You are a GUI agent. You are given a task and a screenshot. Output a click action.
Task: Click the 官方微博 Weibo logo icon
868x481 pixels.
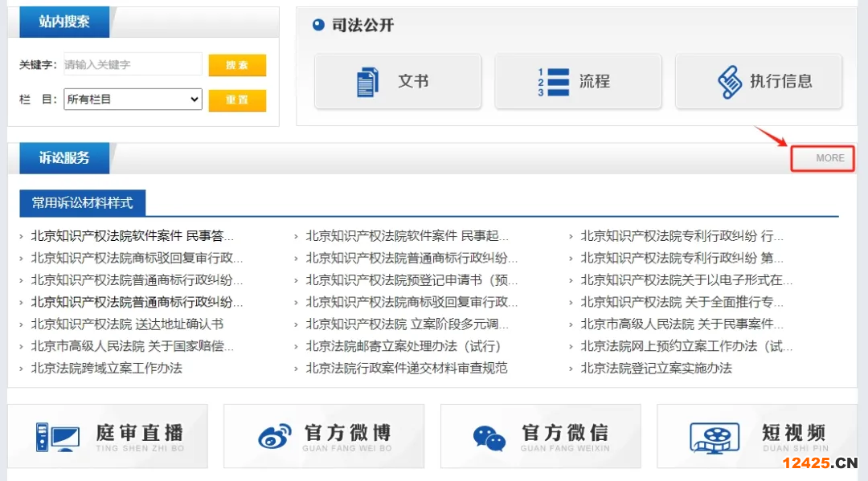coord(275,437)
